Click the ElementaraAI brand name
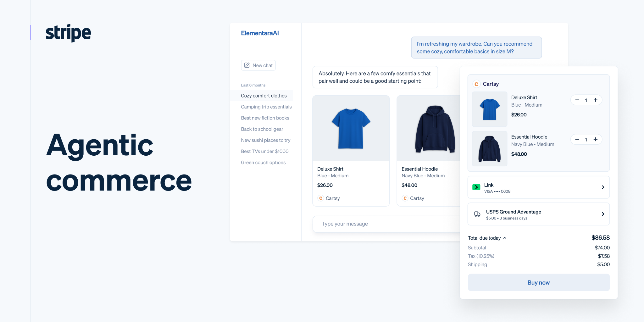 point(260,33)
